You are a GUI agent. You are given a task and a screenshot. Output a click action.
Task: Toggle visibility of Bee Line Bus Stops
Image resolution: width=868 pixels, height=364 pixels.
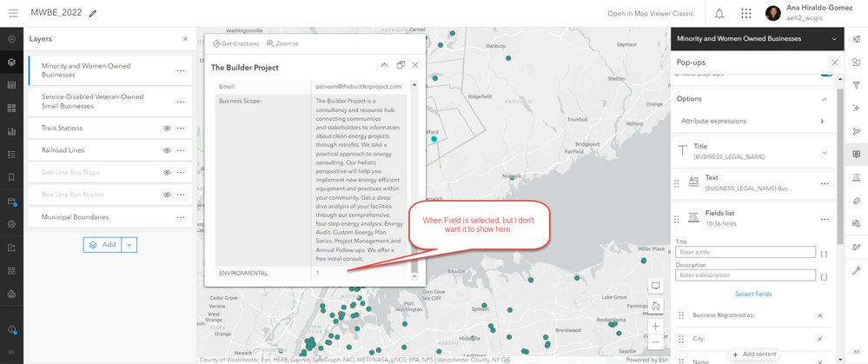(167, 173)
